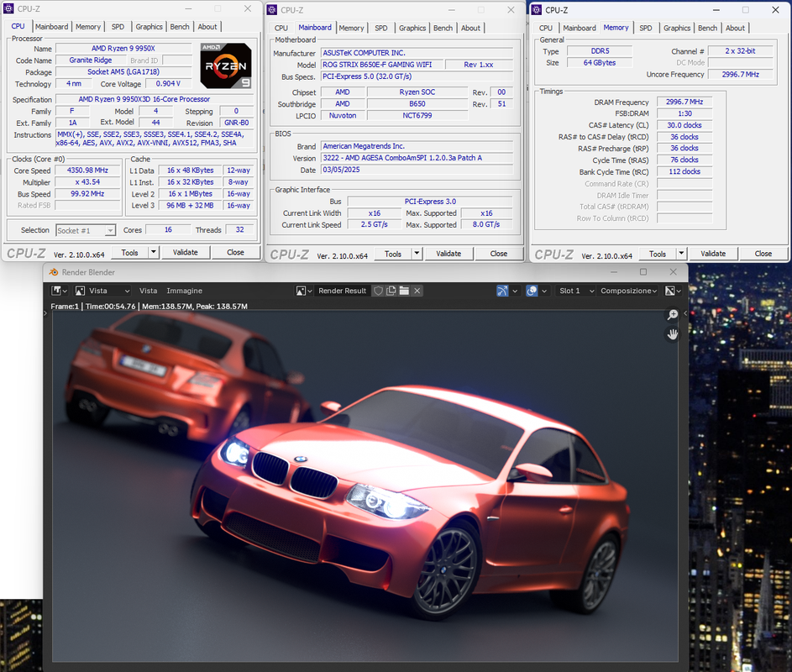The height and width of the screenshot is (672, 792).
Task: Open the Vista menu in Blender header
Action: [148, 291]
